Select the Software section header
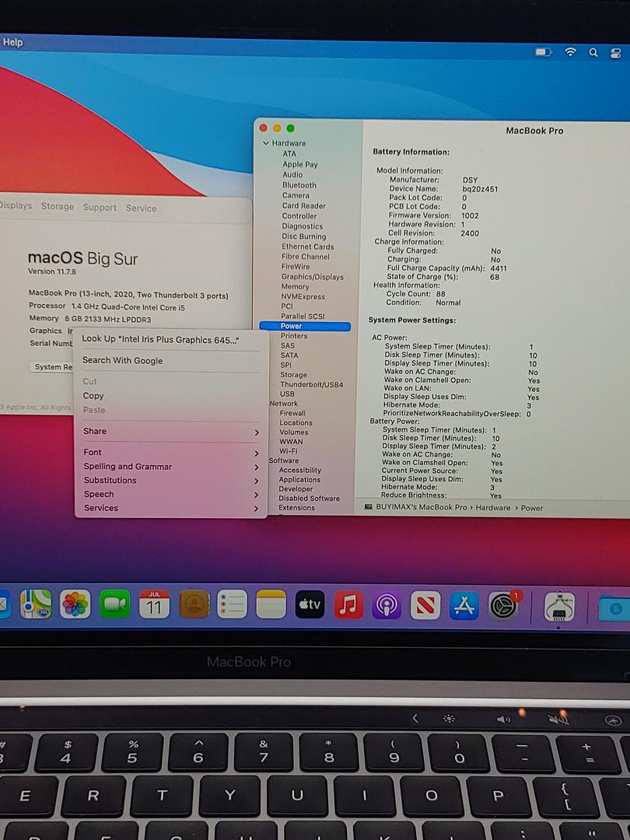Screen dimensions: 630x840 click(x=284, y=460)
